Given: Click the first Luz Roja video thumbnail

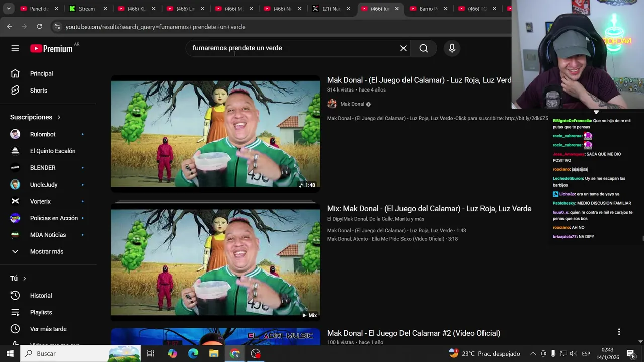Looking at the screenshot, I should pyautogui.click(x=215, y=134).
